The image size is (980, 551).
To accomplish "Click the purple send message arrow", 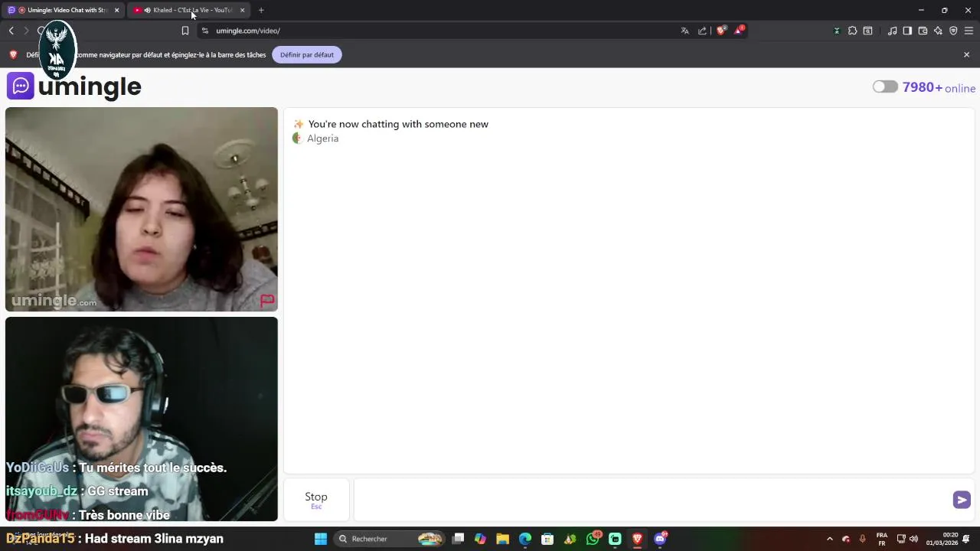I will [x=962, y=500].
